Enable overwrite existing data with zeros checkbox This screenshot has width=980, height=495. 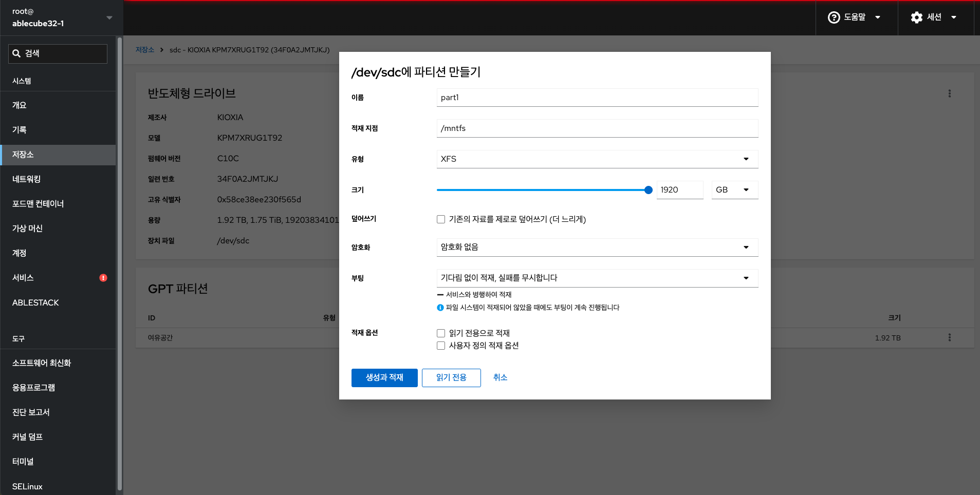(x=441, y=219)
